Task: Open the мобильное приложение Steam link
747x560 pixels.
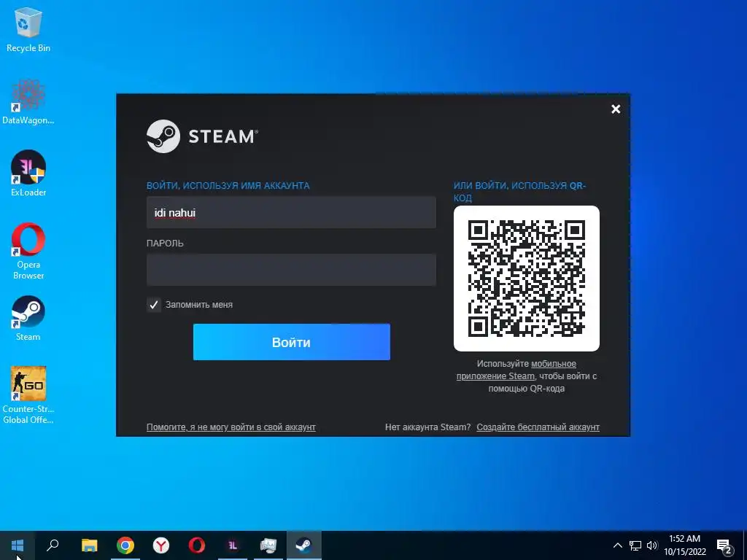Action: pos(517,370)
